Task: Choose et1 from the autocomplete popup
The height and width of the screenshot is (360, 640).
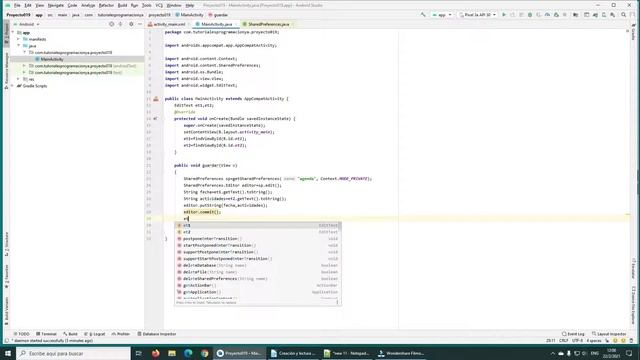Action: pos(258,225)
